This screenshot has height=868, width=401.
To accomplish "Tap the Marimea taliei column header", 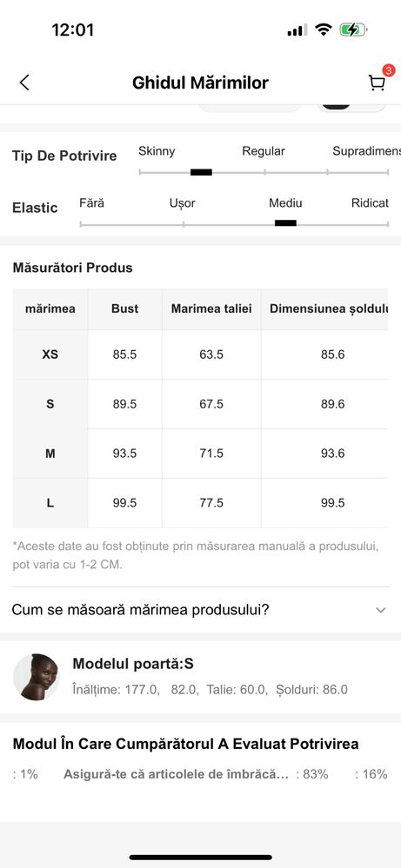I will pos(211,308).
